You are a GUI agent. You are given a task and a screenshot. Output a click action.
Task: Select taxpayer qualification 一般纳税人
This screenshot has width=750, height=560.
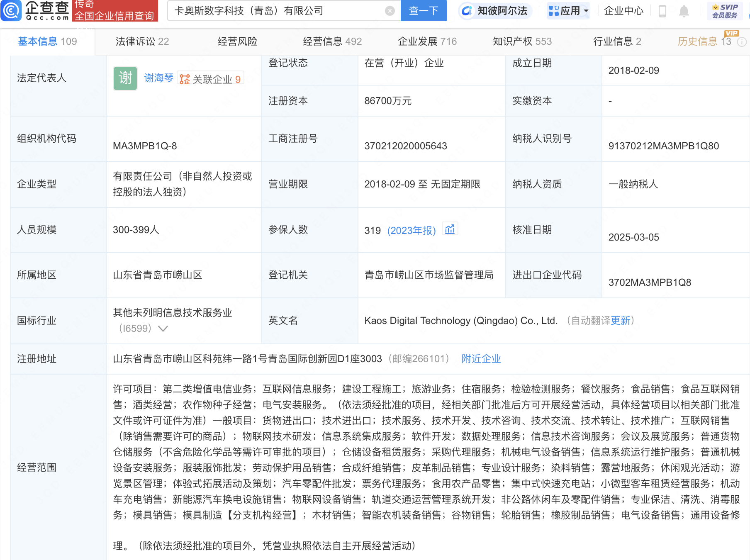(x=633, y=184)
